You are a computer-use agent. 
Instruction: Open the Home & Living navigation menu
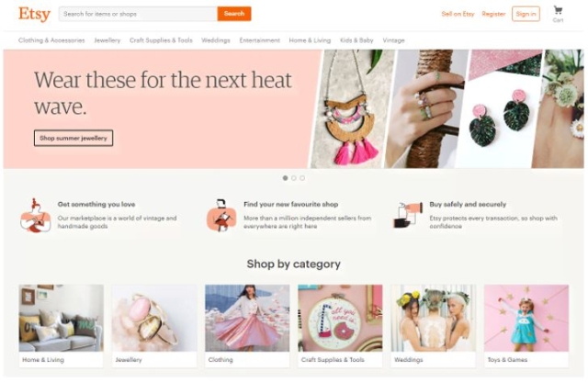pos(310,40)
